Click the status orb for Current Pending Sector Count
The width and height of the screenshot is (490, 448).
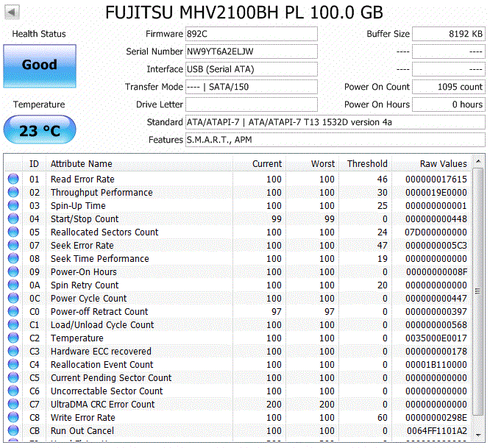click(13, 377)
